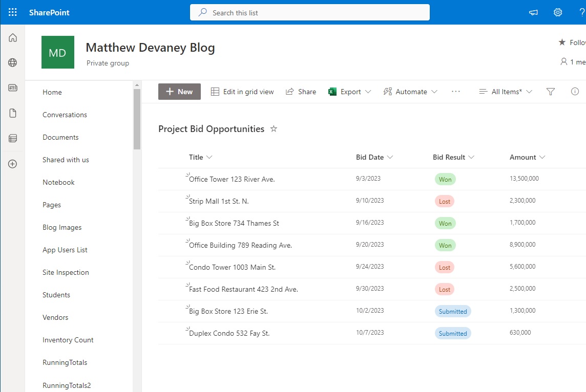Open the Automate menu
586x392 pixels.
pos(410,92)
